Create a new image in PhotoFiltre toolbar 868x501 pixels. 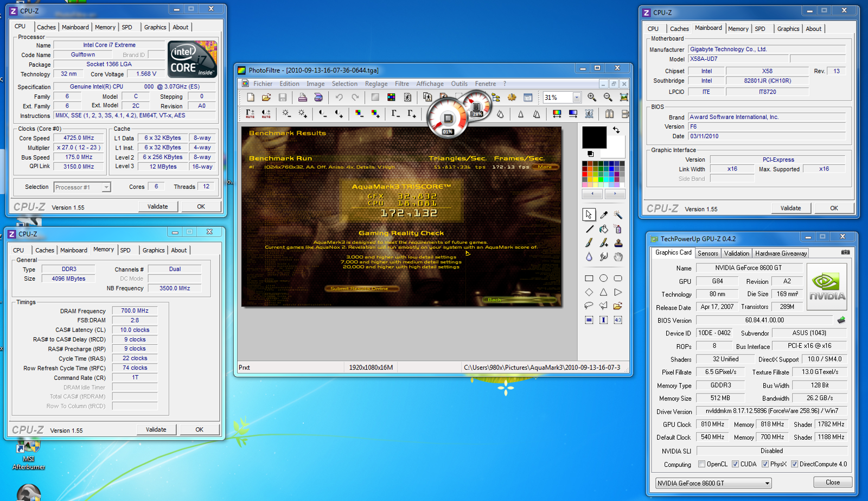tap(251, 98)
